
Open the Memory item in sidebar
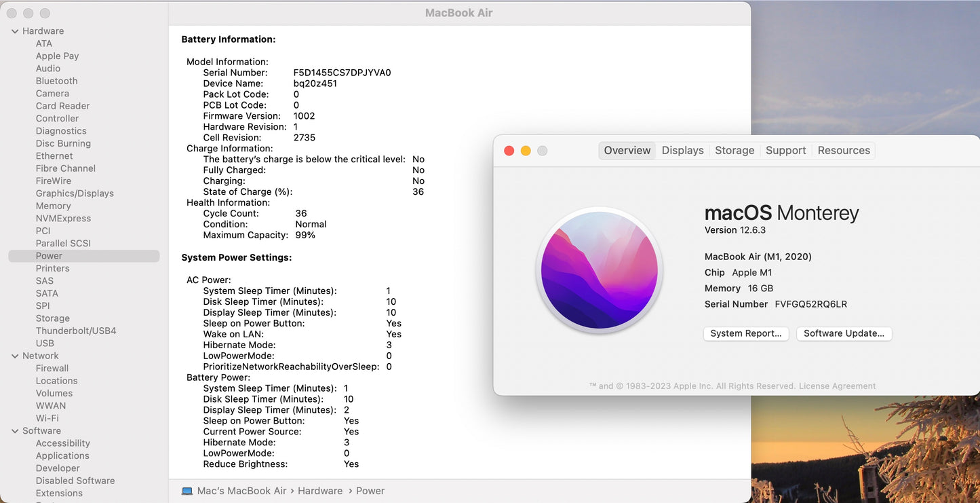click(53, 206)
